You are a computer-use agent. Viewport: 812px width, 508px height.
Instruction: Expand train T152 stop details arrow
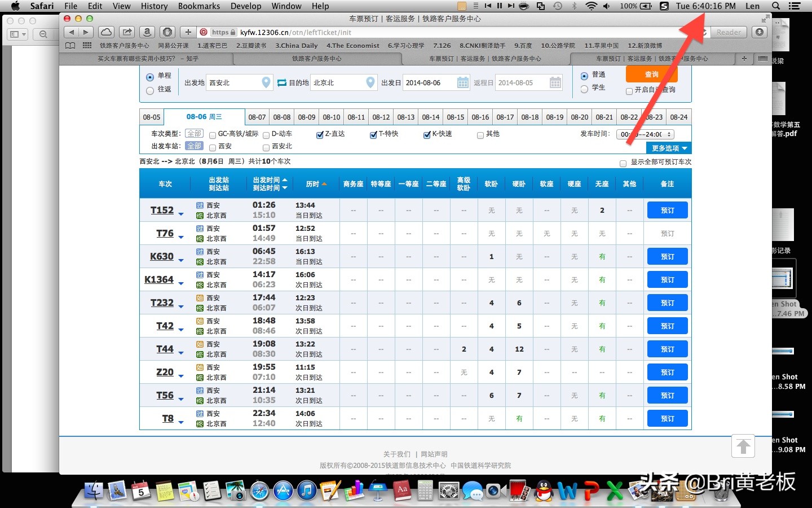181,214
